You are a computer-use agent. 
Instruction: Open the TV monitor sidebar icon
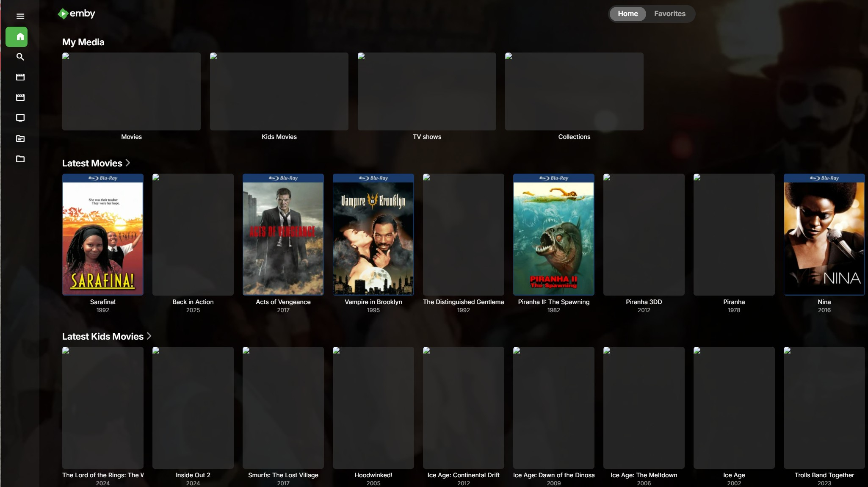(x=20, y=118)
